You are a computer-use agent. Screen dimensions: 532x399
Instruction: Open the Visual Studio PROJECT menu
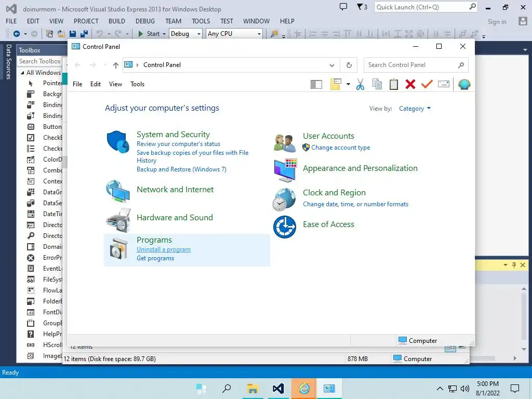86,21
